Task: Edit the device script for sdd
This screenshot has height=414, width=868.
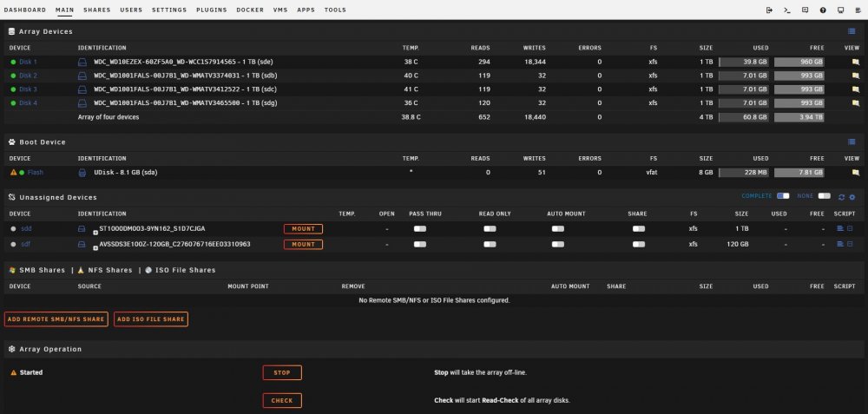Action: 850,228
